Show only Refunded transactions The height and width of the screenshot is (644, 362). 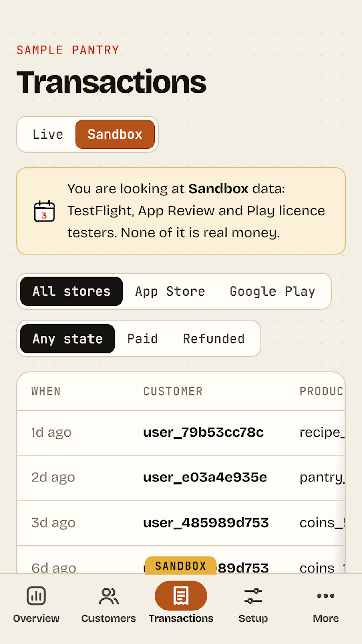[x=214, y=339]
